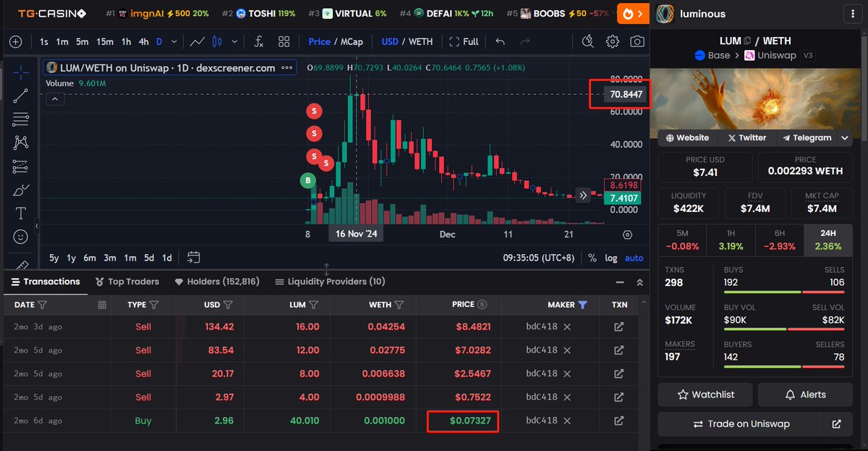Expand more social links beside Telegram

click(x=845, y=138)
